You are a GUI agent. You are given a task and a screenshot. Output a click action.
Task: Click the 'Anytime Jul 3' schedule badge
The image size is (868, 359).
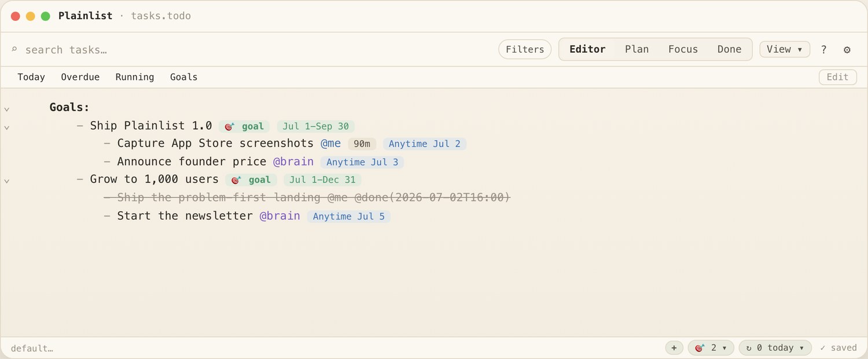[x=362, y=162]
